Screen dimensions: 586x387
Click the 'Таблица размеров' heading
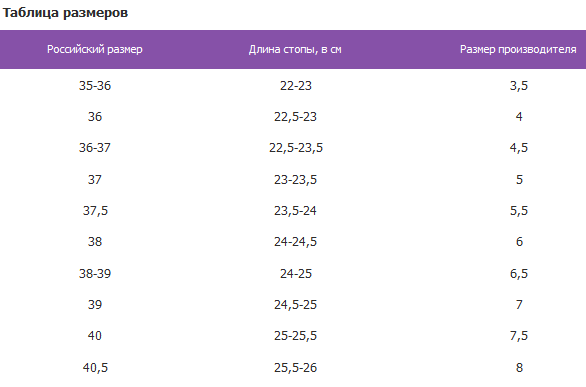pos(65,13)
